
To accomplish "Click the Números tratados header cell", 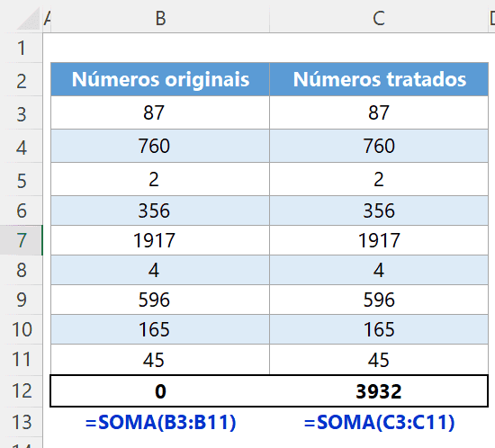I will point(379,79).
